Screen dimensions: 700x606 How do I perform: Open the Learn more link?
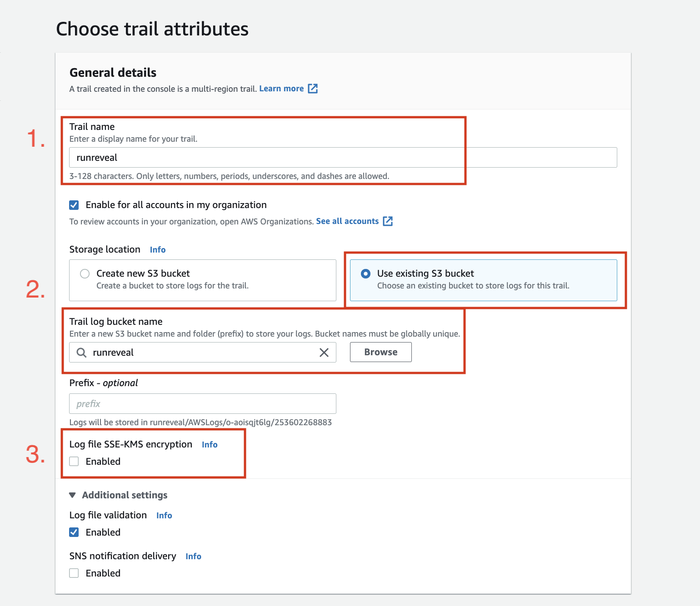tap(281, 89)
